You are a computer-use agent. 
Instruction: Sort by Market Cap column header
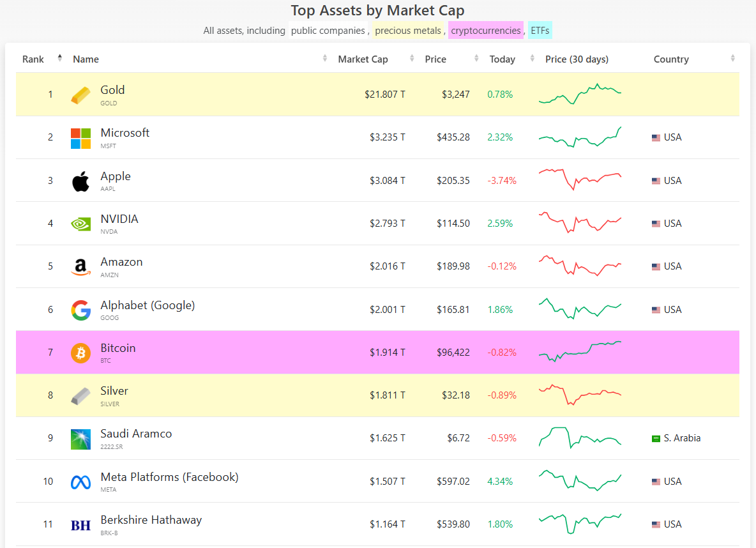[x=363, y=59]
